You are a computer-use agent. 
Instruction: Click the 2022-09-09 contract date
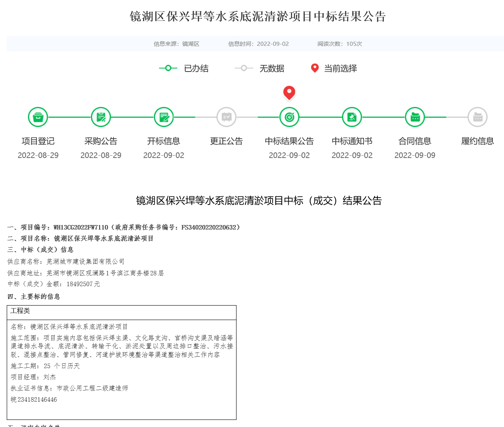[415, 155]
